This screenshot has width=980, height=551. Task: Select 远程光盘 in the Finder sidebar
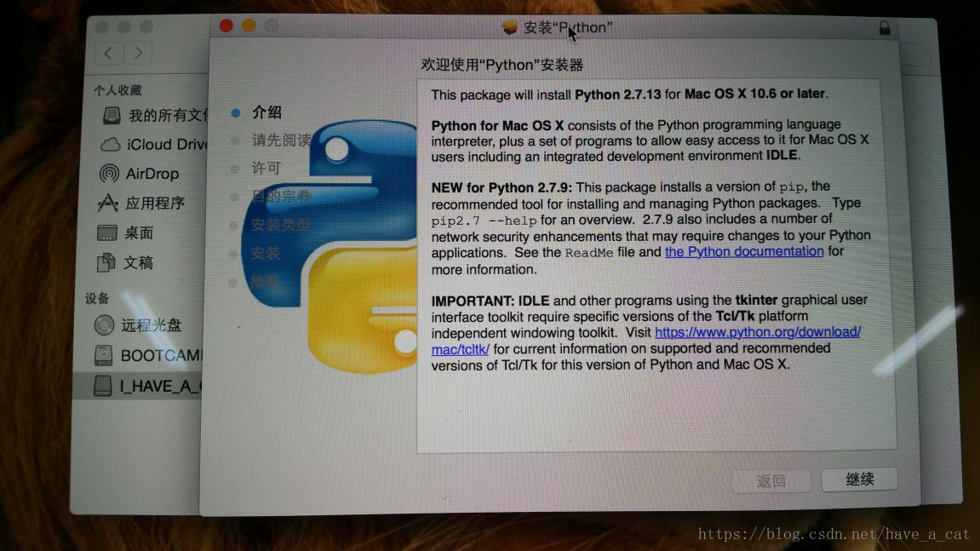click(x=139, y=325)
